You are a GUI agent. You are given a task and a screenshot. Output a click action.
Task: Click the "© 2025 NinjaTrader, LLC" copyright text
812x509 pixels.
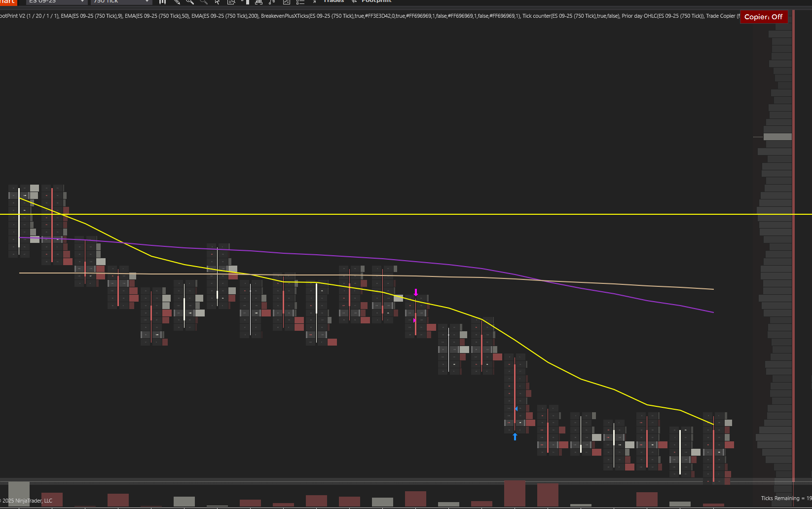click(x=26, y=501)
